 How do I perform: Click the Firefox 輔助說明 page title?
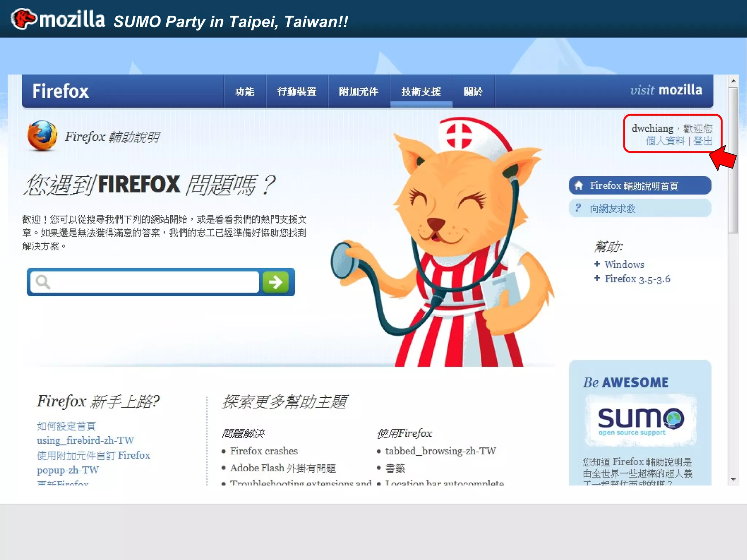(x=112, y=137)
